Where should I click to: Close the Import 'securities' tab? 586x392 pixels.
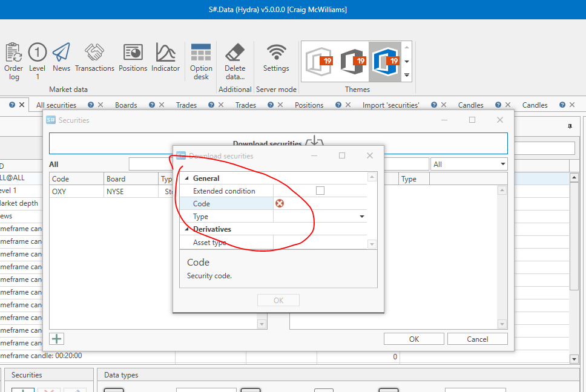(444, 105)
